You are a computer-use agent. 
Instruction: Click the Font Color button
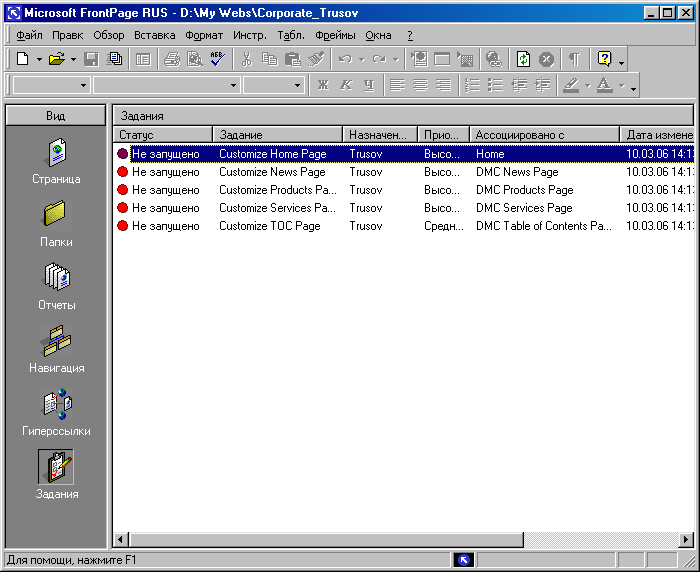coord(604,85)
